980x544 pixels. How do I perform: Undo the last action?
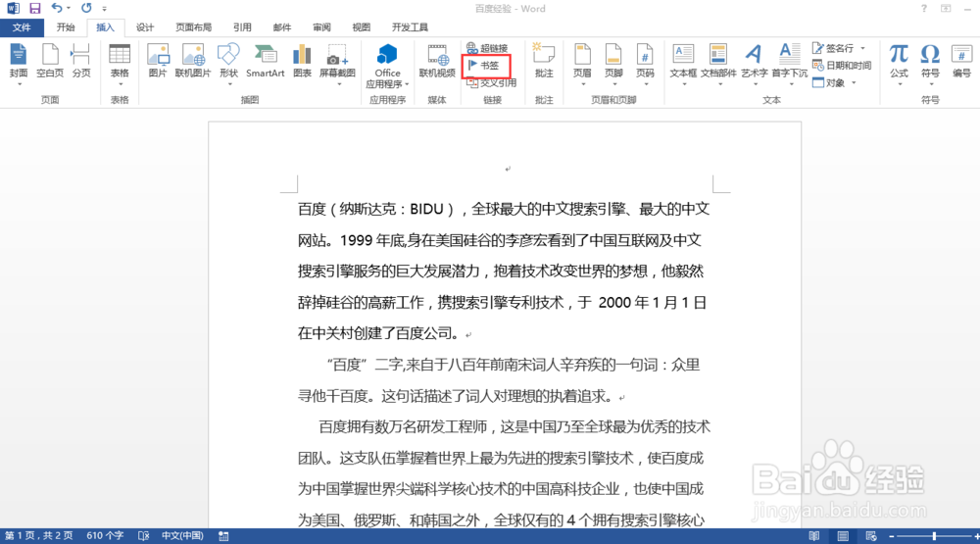coord(57,9)
